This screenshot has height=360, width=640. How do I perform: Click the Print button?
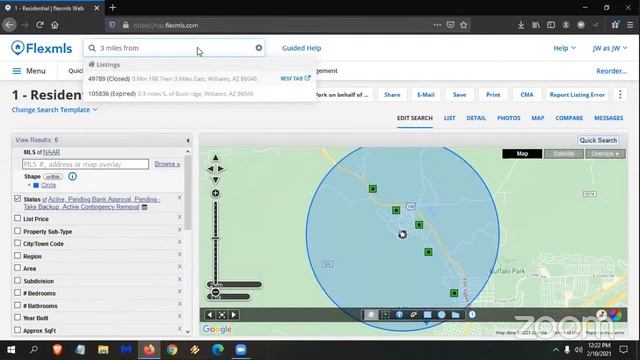point(493,95)
